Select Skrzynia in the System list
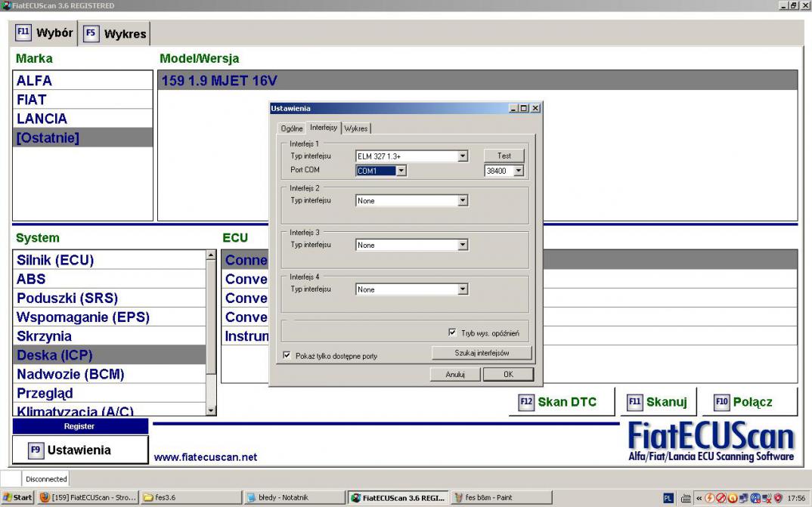Screen dimensions: 812x507 point(110,336)
